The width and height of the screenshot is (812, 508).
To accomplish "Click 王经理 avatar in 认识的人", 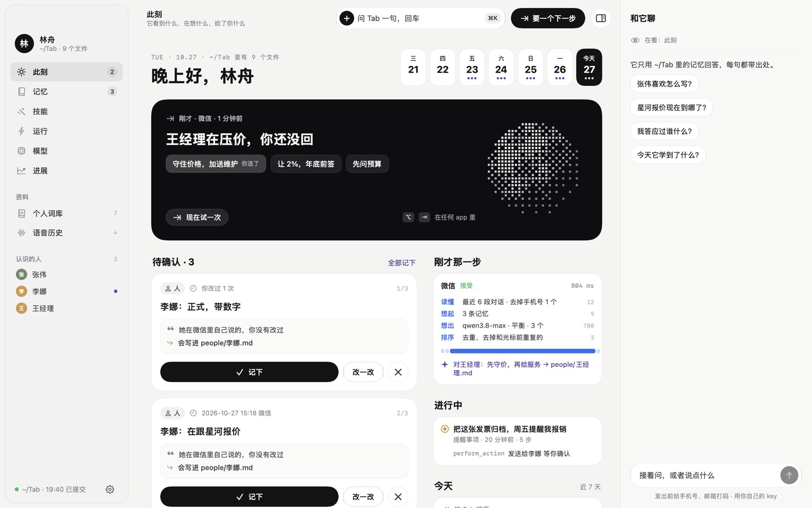I will click(21, 308).
